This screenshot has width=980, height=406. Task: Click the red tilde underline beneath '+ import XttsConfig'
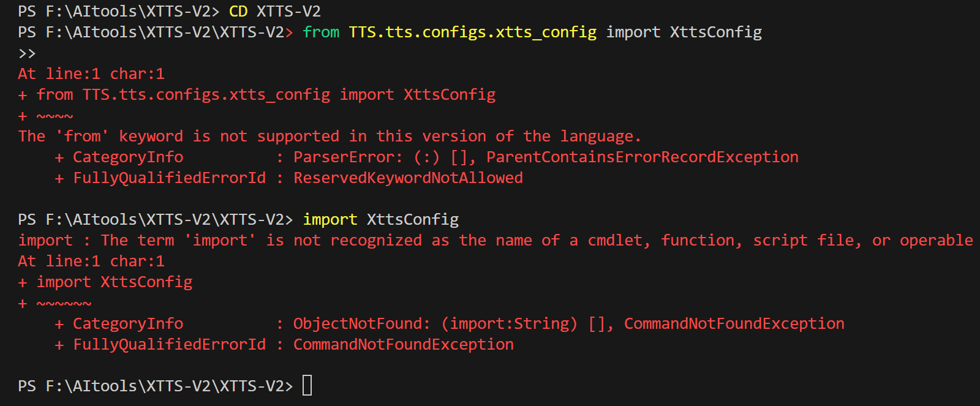[64, 304]
